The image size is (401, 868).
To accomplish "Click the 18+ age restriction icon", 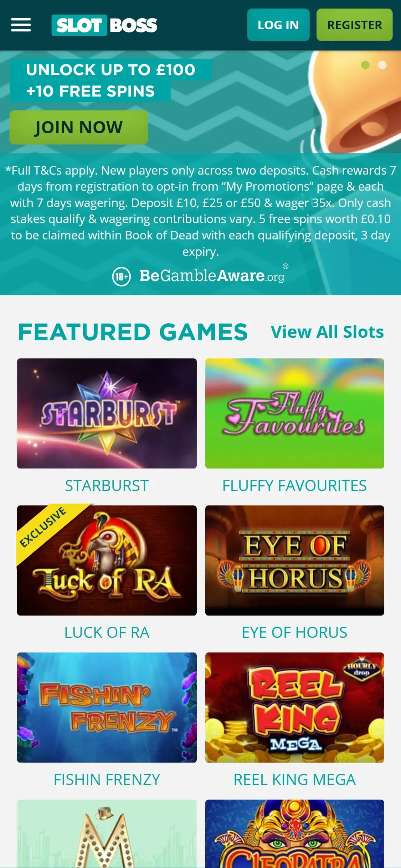I will [122, 277].
